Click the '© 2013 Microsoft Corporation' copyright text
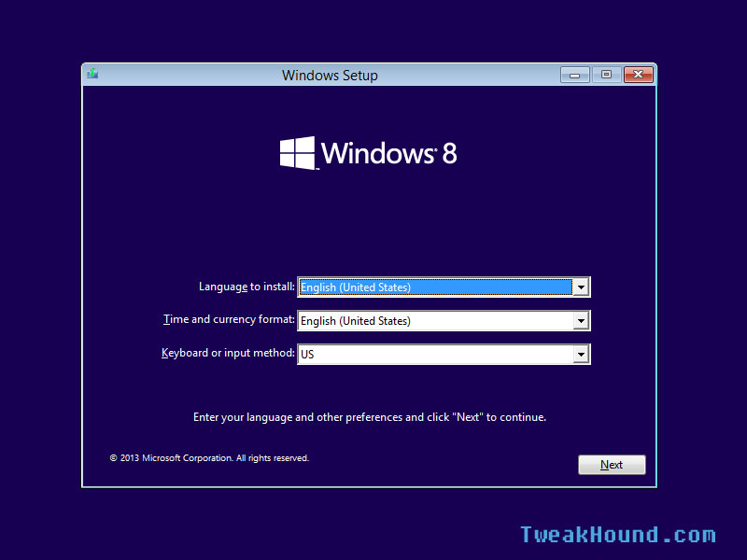The height and width of the screenshot is (560, 747). 209,458
